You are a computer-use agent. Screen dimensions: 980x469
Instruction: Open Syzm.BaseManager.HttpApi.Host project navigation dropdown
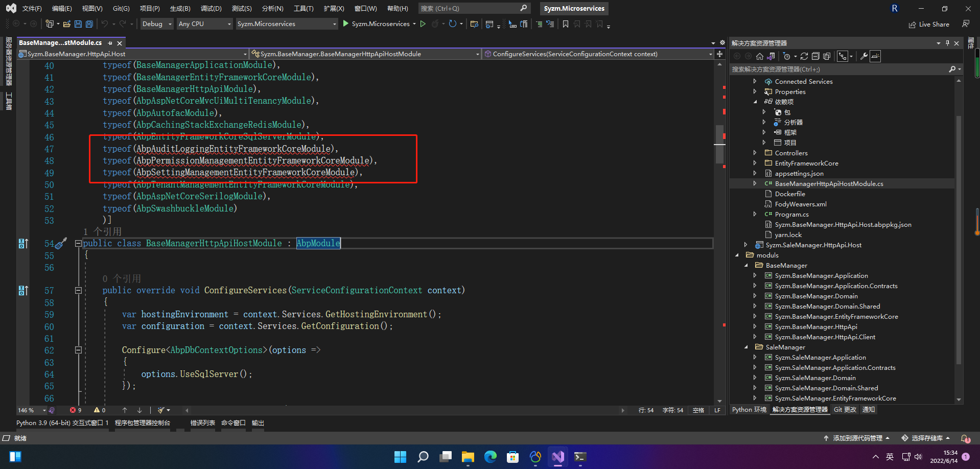click(132, 54)
